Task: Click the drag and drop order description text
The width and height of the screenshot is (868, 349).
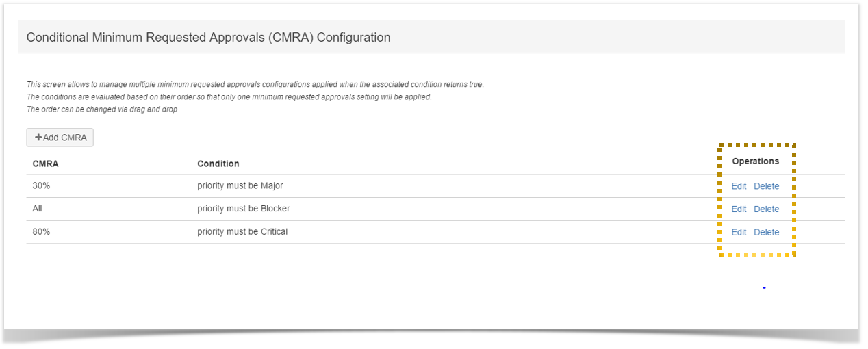Action: point(102,109)
